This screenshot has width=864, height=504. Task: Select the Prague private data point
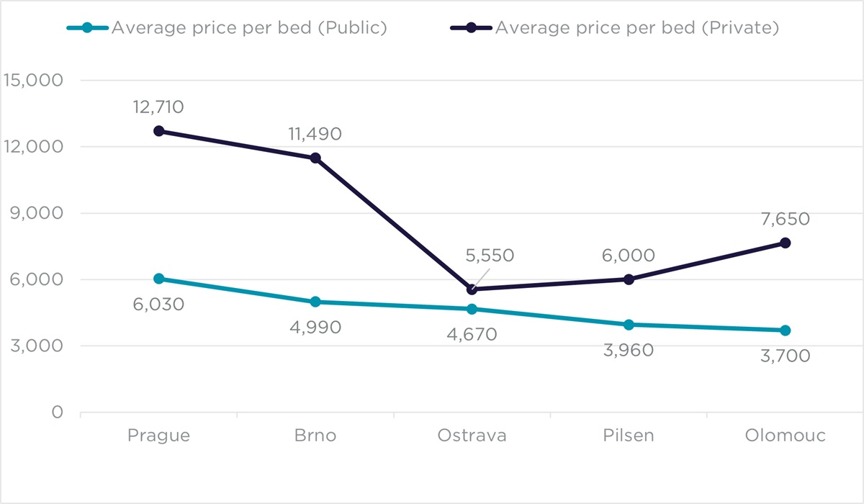[159, 131]
